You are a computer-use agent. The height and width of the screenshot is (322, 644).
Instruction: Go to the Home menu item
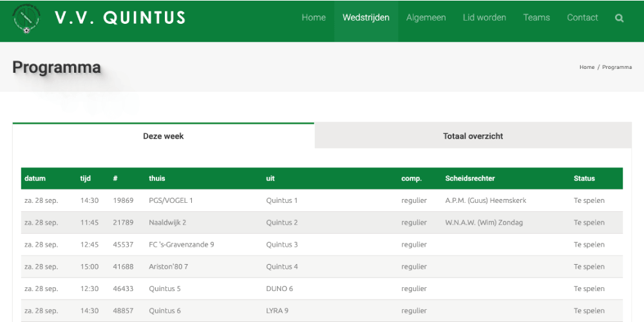(x=314, y=17)
